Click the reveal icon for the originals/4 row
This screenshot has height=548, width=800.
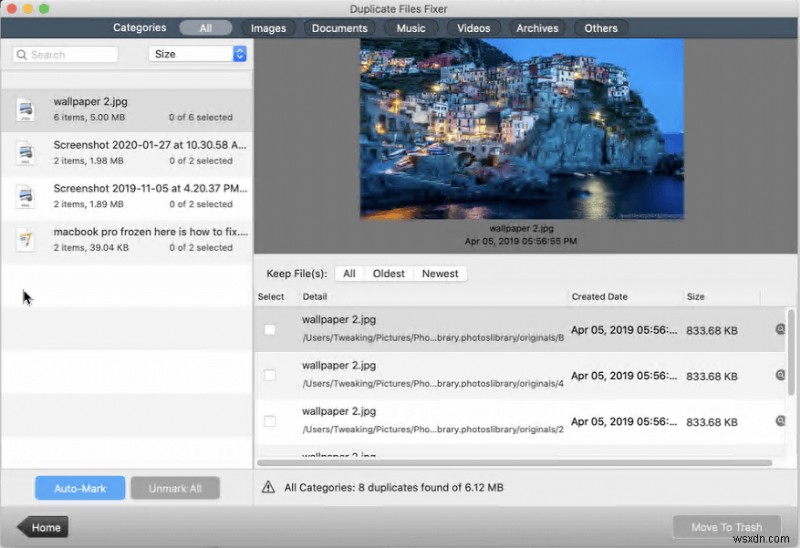point(780,376)
